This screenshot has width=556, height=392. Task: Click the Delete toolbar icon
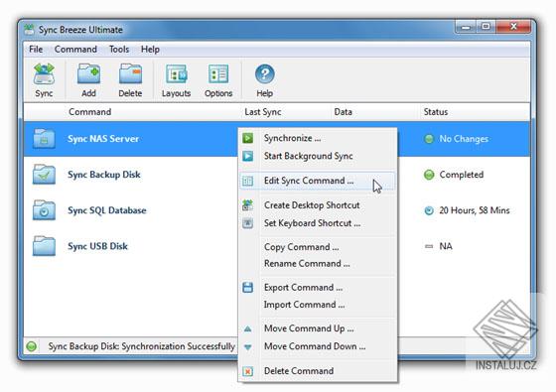click(x=130, y=73)
